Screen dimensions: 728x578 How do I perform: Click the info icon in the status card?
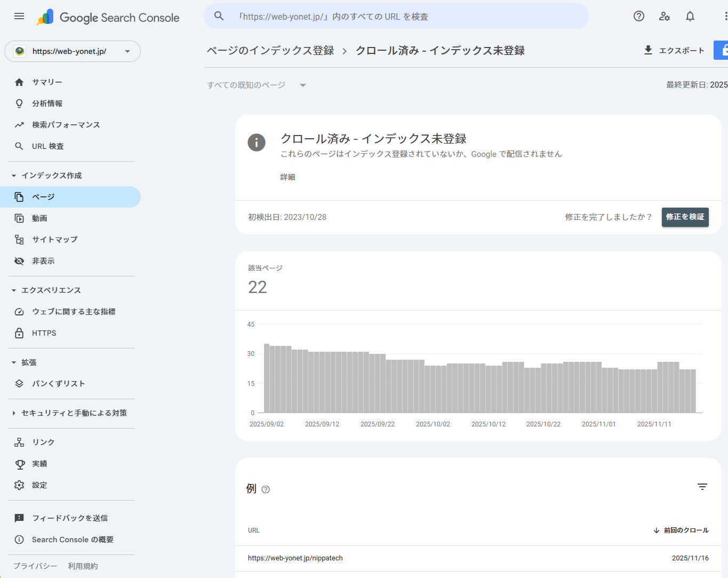[x=257, y=142]
